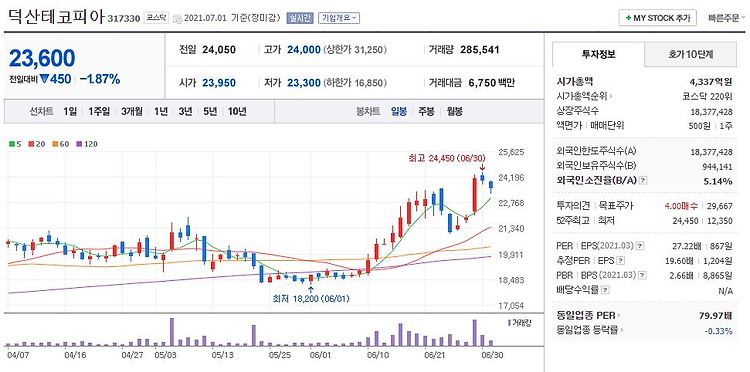
Task: Select 일봉 daily candle chart
Action: (399, 111)
